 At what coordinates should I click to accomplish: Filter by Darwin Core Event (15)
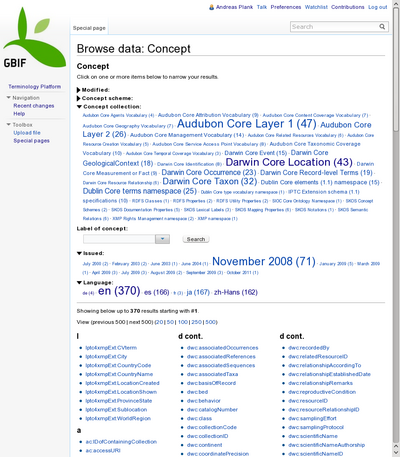pos(256,153)
